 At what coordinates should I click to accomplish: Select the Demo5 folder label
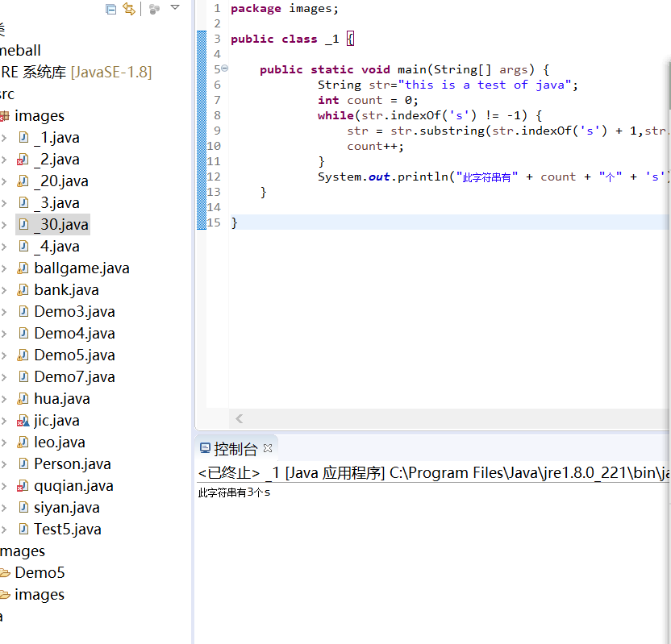pos(40,572)
